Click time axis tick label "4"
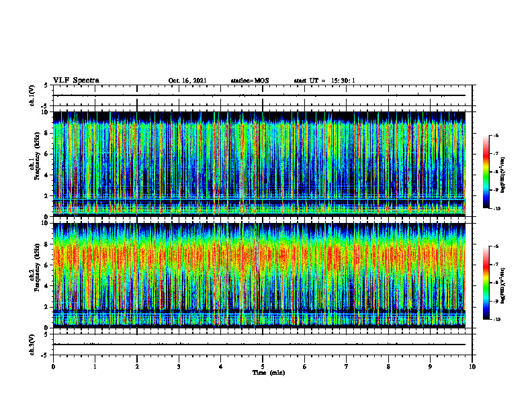Screen dimensions: 532x411 pyautogui.click(x=221, y=367)
